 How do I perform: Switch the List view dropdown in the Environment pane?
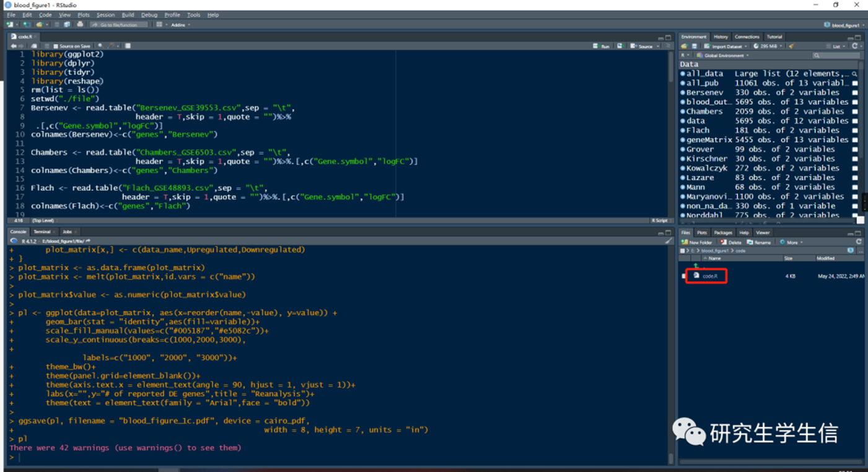click(x=836, y=46)
